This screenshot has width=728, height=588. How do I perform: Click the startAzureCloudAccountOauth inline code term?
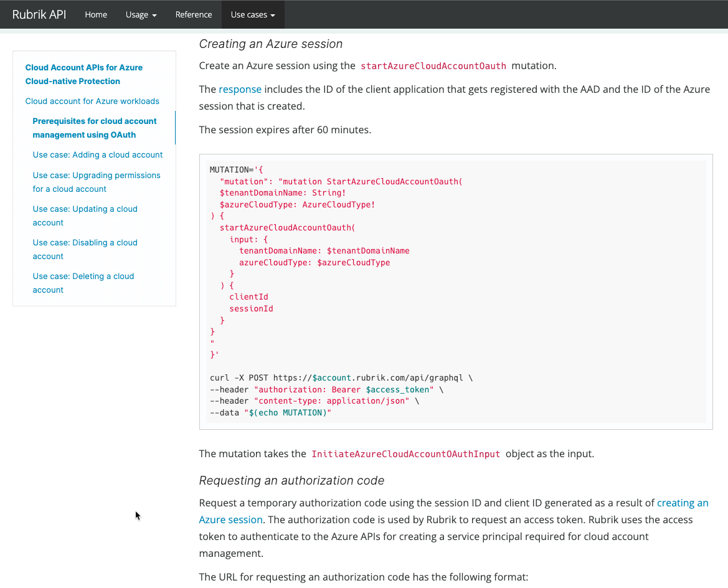pos(433,66)
